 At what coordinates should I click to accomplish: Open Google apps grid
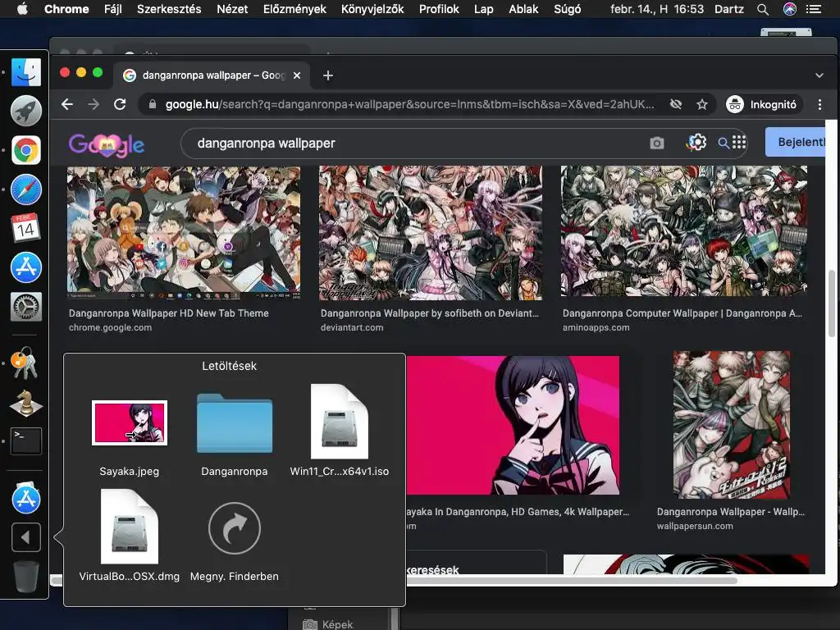coord(739,142)
